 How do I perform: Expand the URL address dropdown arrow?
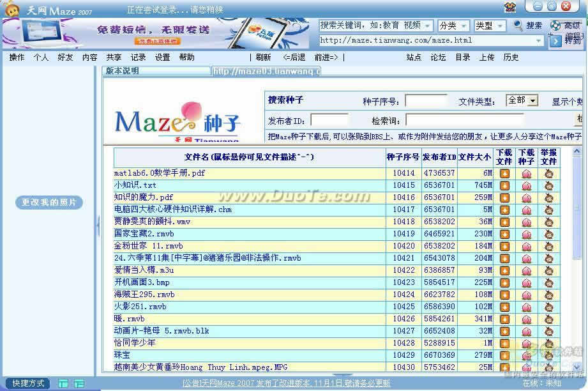click(x=538, y=40)
